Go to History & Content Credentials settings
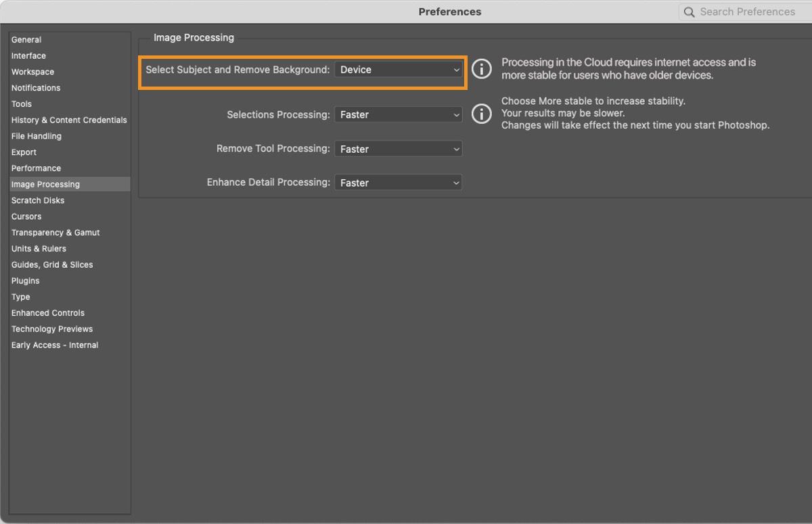The height and width of the screenshot is (524, 812). pyautogui.click(x=69, y=120)
